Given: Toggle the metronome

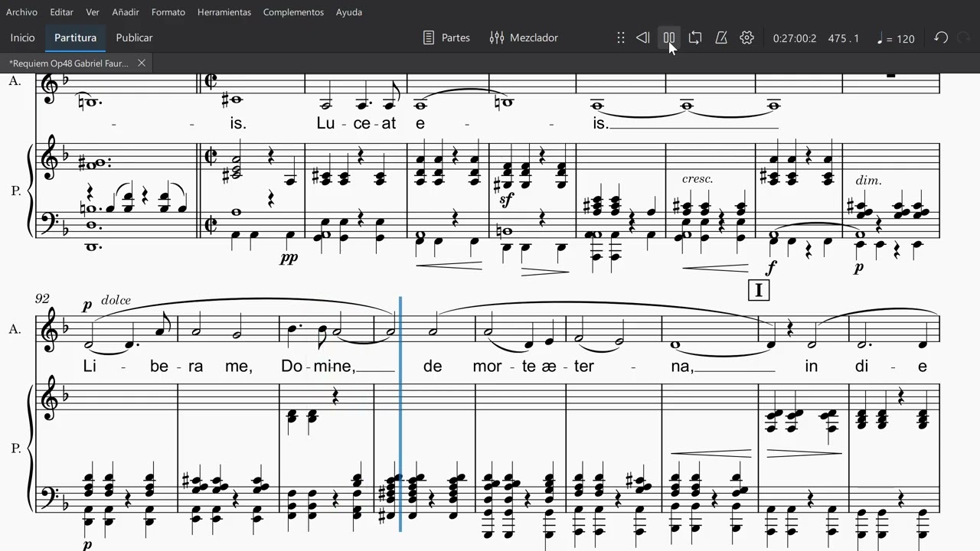Looking at the screenshot, I should tap(721, 37).
